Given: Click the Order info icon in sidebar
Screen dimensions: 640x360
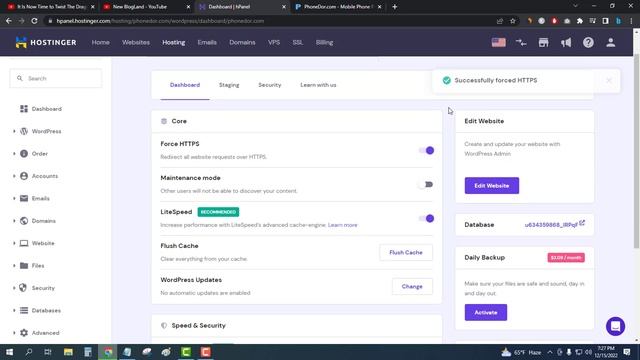Looking at the screenshot, I should 24,153.
